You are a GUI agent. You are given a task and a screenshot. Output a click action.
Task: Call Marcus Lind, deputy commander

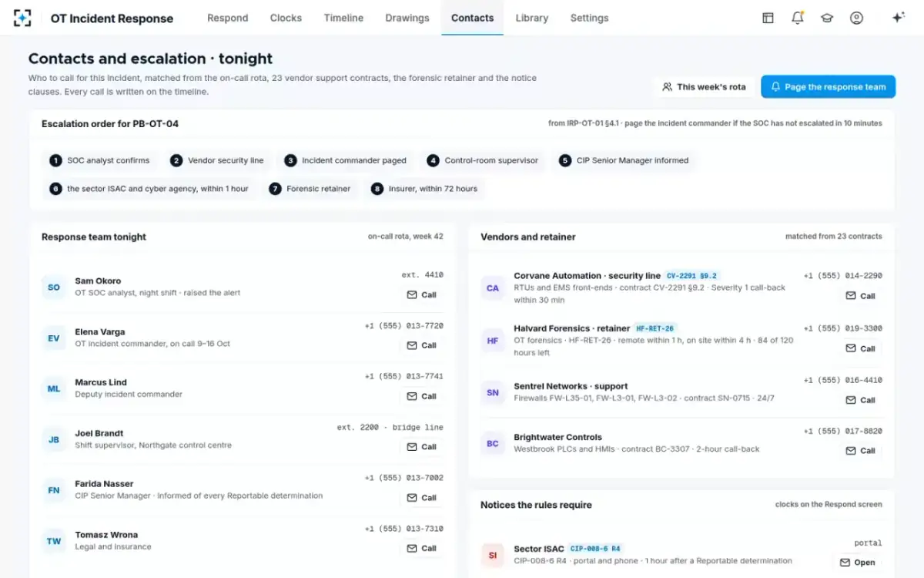click(x=421, y=396)
